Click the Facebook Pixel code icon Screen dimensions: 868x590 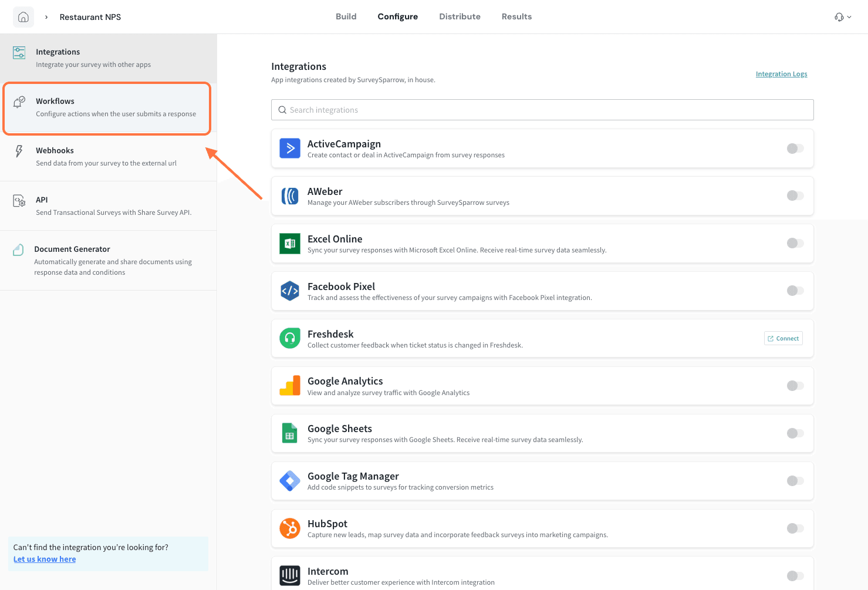point(290,291)
